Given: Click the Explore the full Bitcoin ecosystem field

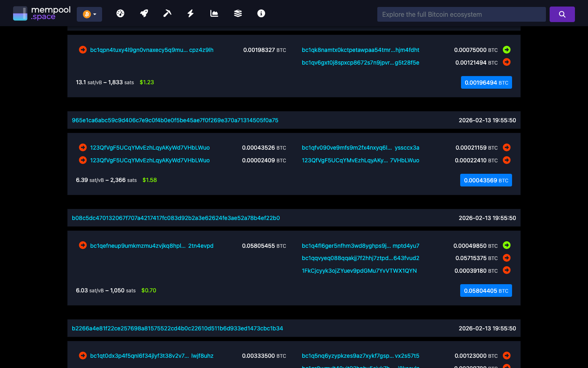Looking at the screenshot, I should 461,14.
